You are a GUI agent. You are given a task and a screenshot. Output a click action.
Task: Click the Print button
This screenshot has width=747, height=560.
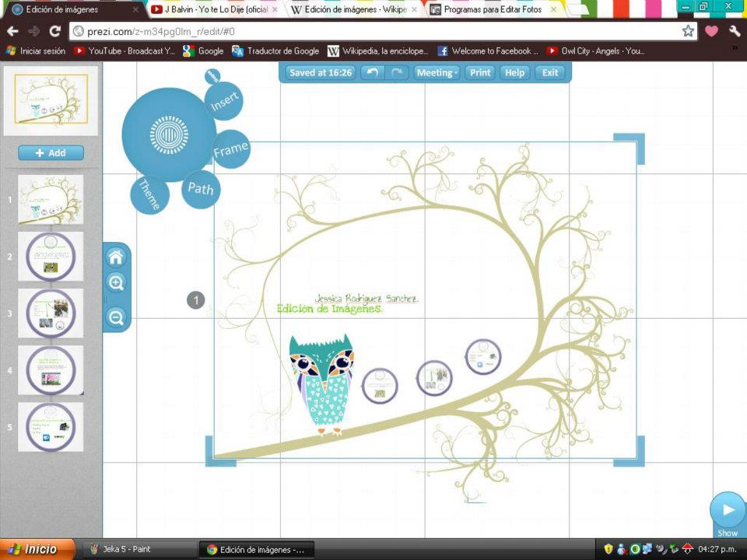point(479,72)
